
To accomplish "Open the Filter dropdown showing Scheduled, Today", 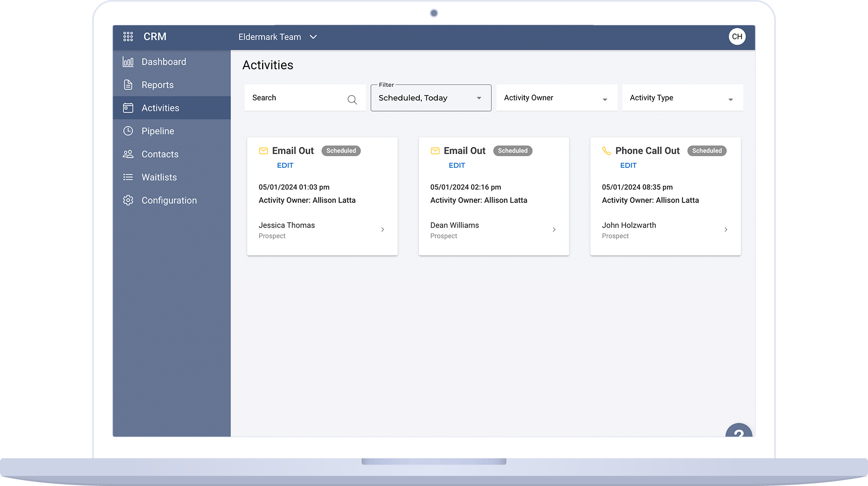I will click(x=431, y=98).
